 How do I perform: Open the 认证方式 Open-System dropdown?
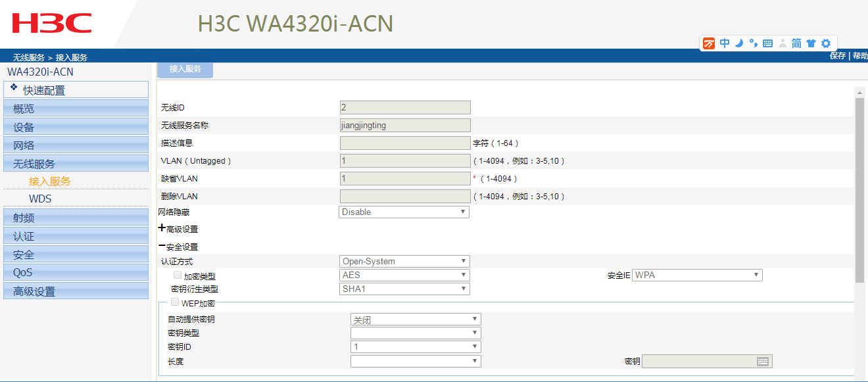(x=404, y=261)
